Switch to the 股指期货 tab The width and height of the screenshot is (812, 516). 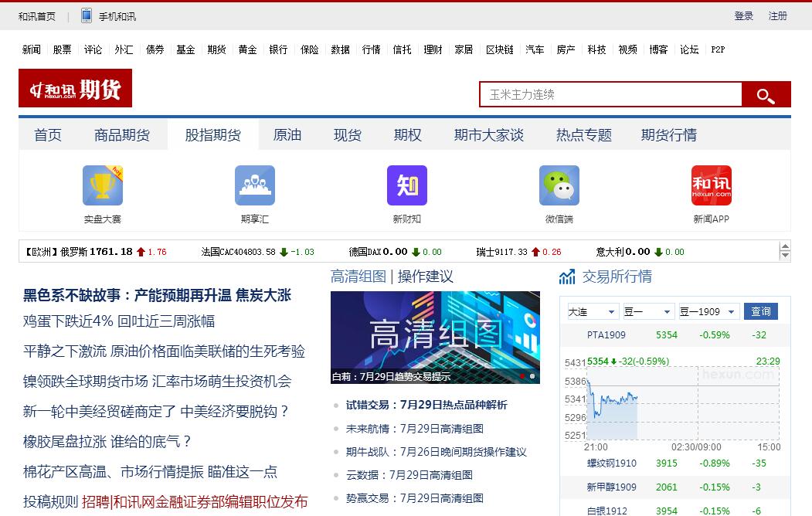coord(212,135)
